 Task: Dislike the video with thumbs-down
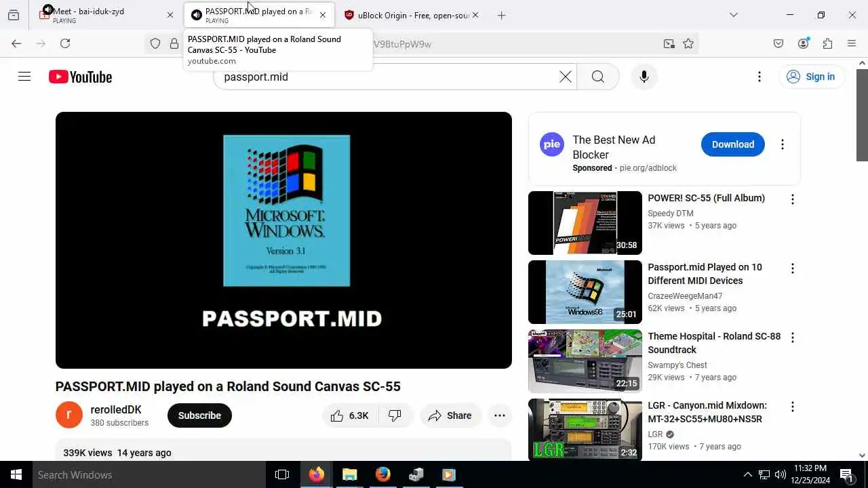[x=395, y=415]
